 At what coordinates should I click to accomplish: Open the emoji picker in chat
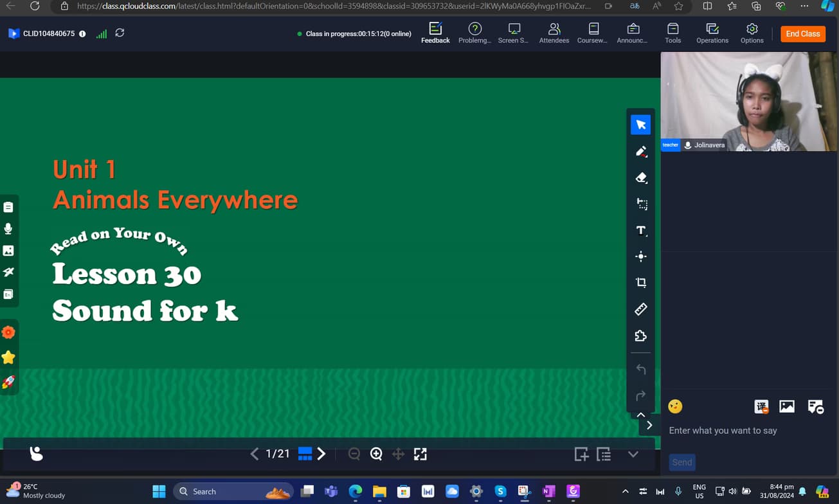(675, 406)
